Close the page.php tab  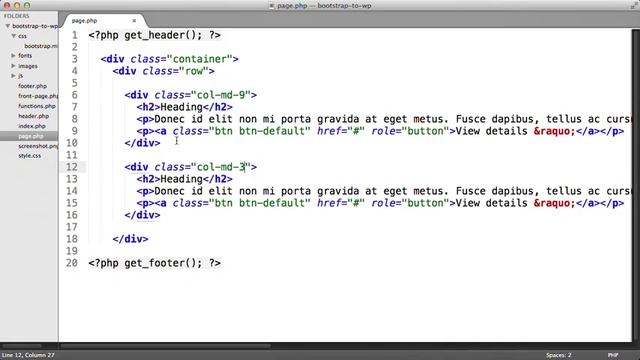[x=134, y=20]
